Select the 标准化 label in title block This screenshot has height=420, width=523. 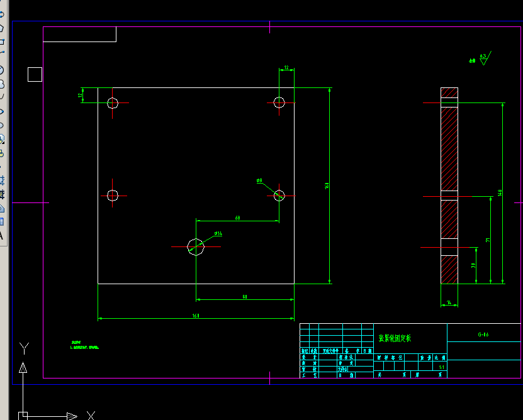click(346, 357)
